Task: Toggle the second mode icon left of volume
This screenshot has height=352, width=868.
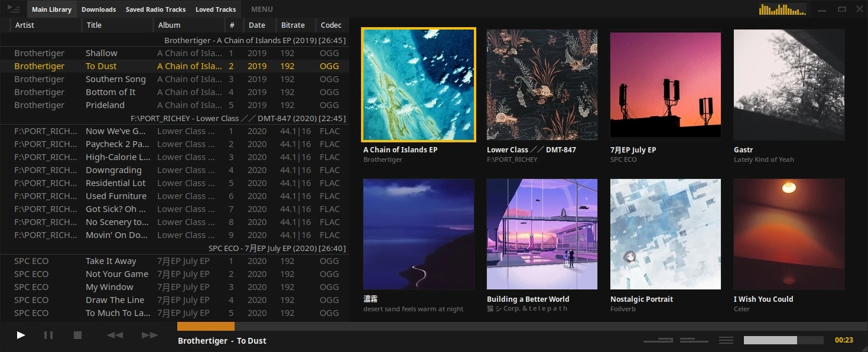Action: (694, 340)
